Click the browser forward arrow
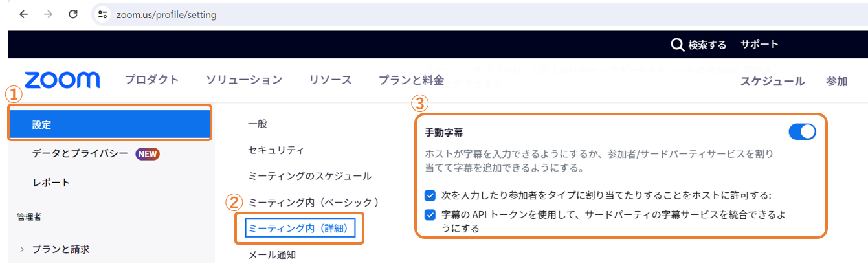This screenshot has height=268, width=868. 48,14
